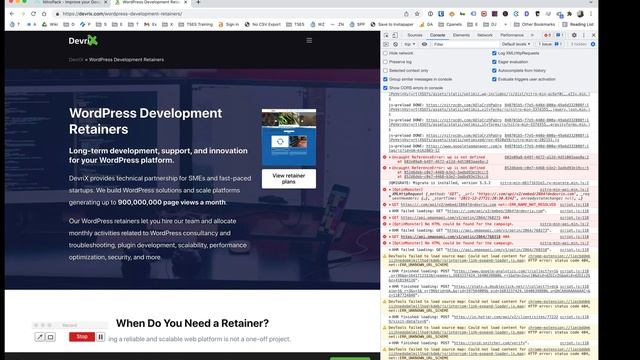Bookmark this page with the star icon
Image resolution: width=640 pixels, height=360 pixels.
[417, 13]
